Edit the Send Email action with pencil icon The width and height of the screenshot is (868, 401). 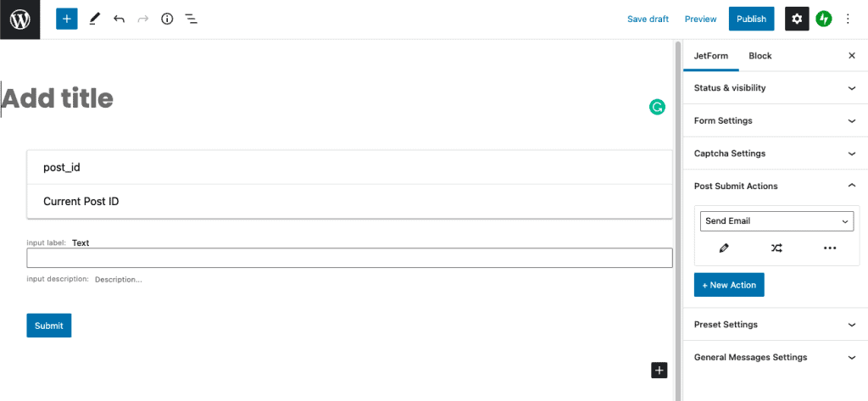point(724,248)
